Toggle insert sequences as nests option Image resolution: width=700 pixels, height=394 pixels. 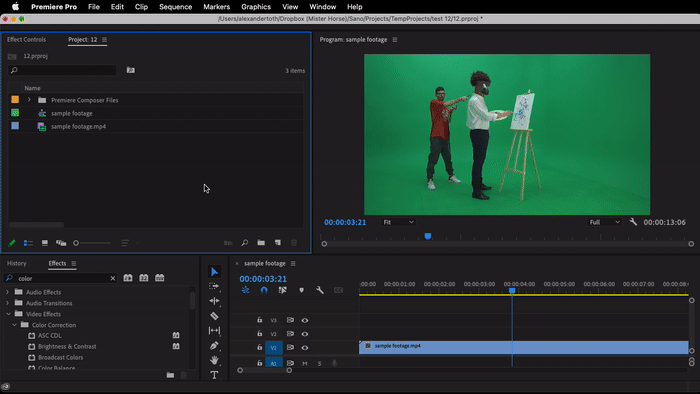[x=246, y=290]
